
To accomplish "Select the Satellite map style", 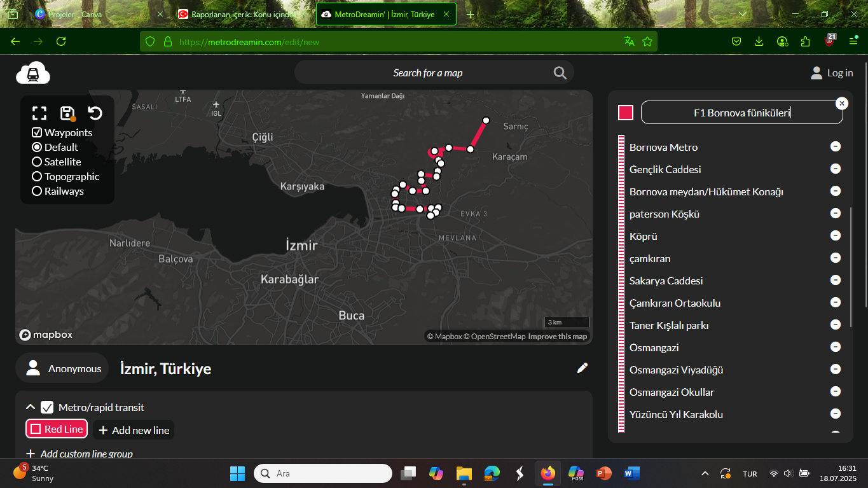I will (x=37, y=162).
